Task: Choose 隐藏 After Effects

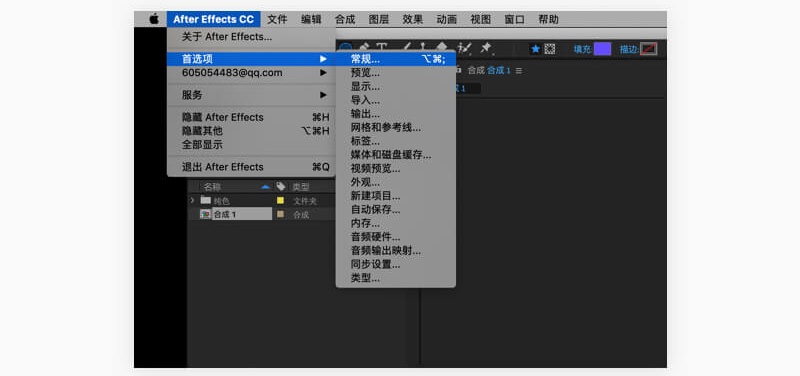Action: click(x=251, y=117)
